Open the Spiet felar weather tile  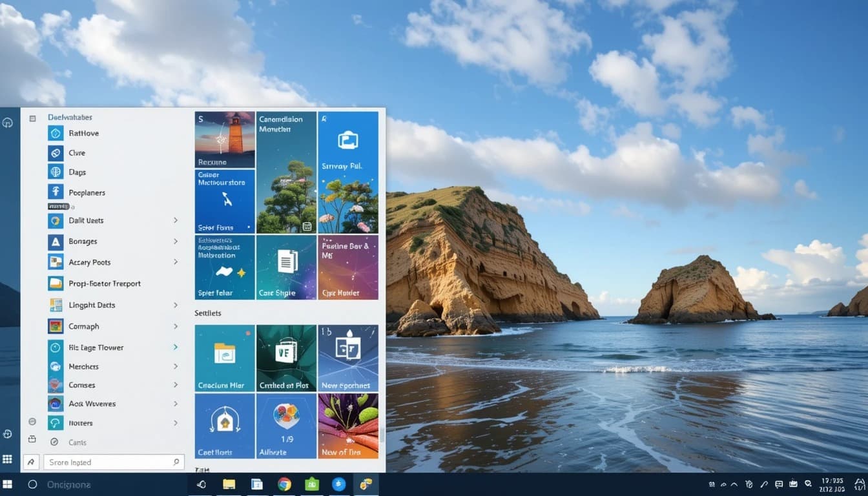pyautogui.click(x=225, y=267)
